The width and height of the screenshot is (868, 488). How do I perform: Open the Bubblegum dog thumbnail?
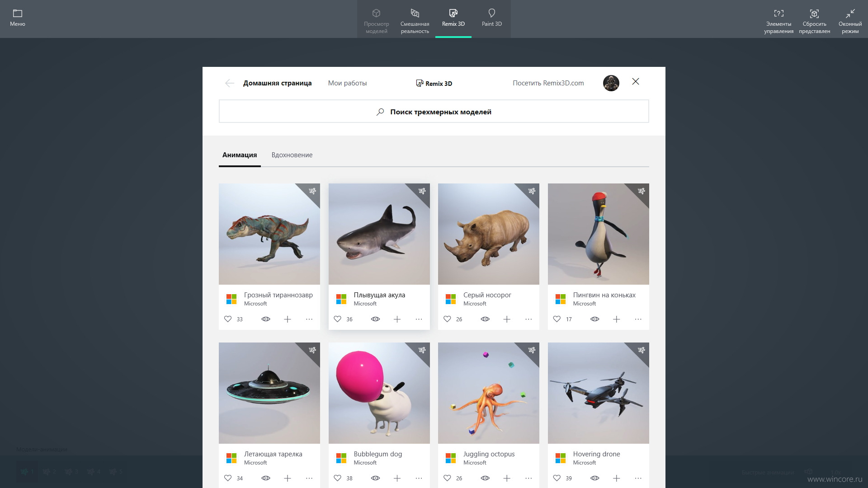[x=379, y=393]
